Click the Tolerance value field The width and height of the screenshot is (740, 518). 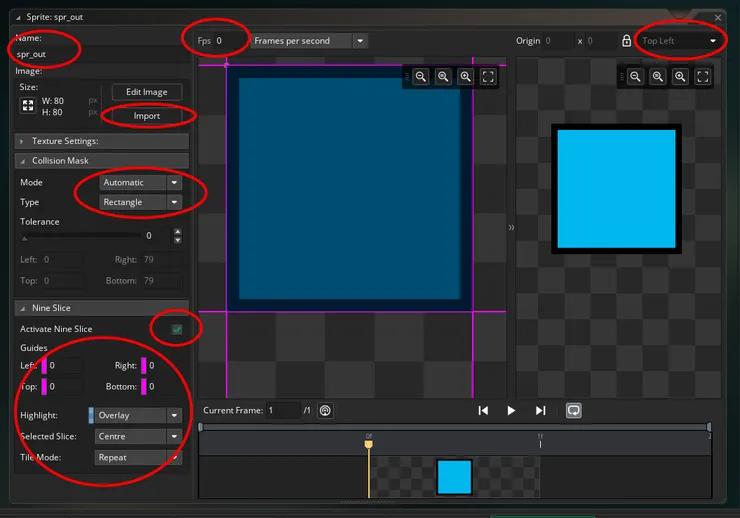point(158,235)
